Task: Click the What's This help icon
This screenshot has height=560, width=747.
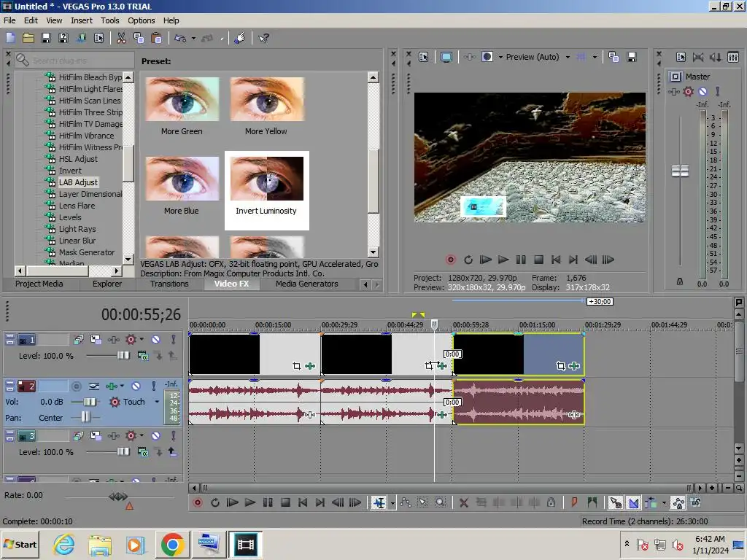Action: [263, 38]
